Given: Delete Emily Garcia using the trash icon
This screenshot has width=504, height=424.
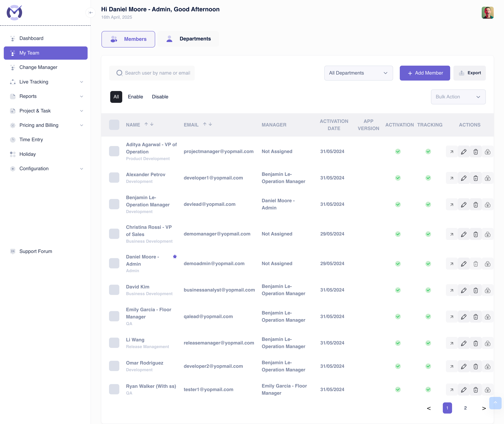Looking at the screenshot, I should (475, 317).
